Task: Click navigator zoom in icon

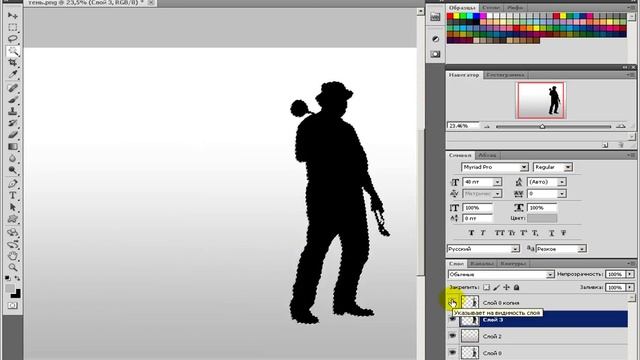Action: [x=621, y=127]
